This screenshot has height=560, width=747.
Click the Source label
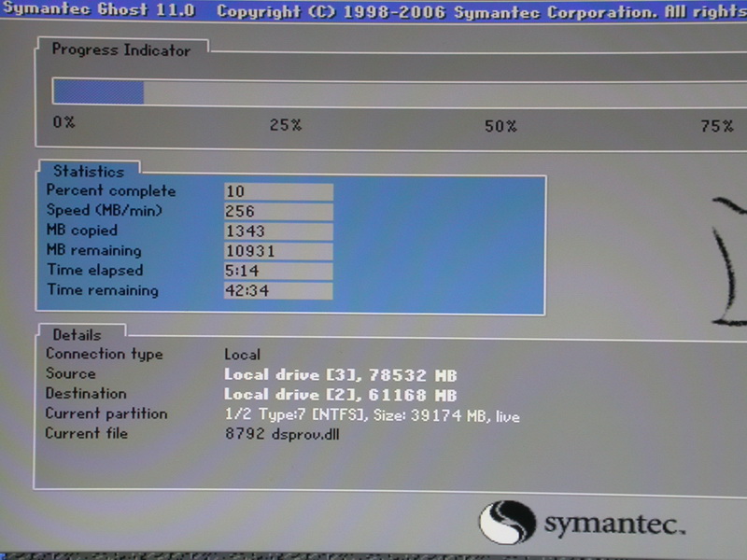[71, 373]
